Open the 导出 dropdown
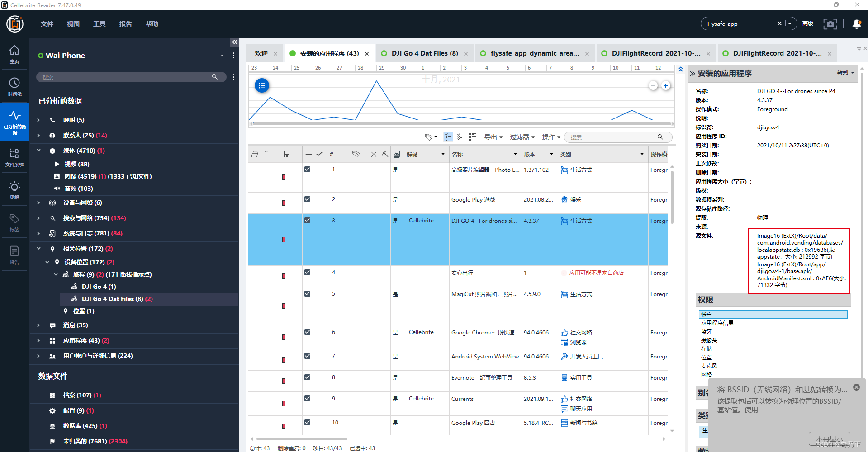 493,137
